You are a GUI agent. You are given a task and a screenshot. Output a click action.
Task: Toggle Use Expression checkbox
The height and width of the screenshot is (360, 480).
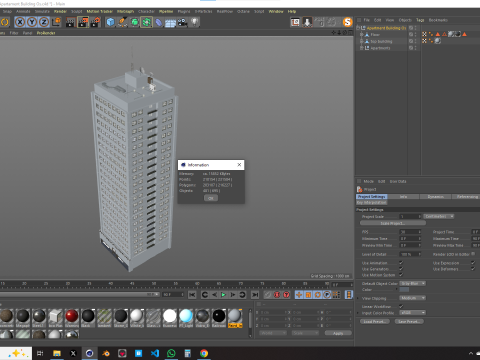(x=473, y=263)
